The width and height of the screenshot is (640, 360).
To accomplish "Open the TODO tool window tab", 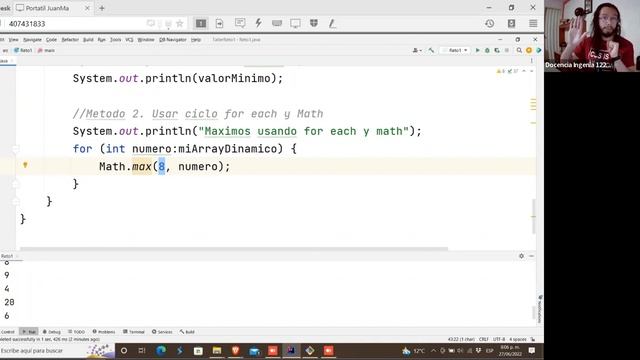I will [x=76, y=332].
